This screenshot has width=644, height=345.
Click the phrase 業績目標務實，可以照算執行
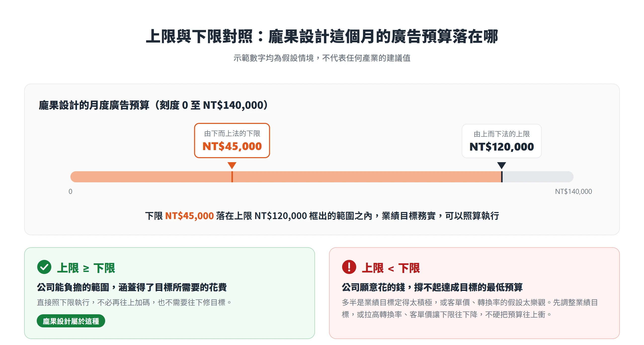click(440, 216)
